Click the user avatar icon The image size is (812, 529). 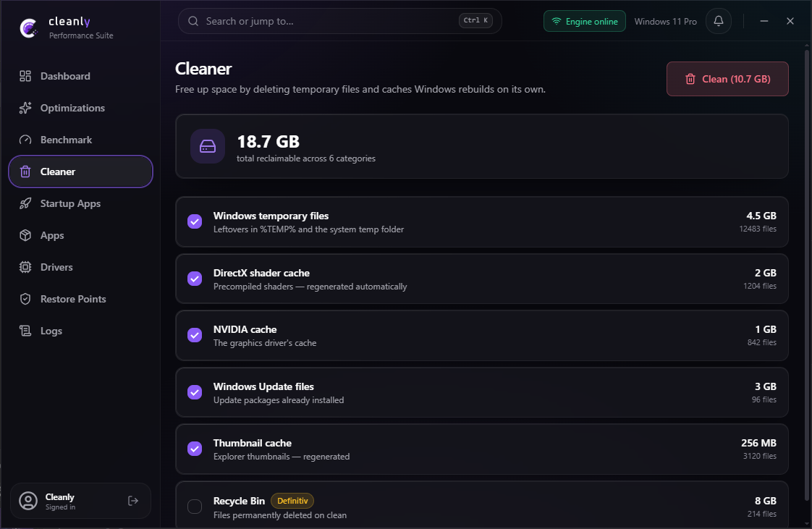pyautogui.click(x=28, y=501)
